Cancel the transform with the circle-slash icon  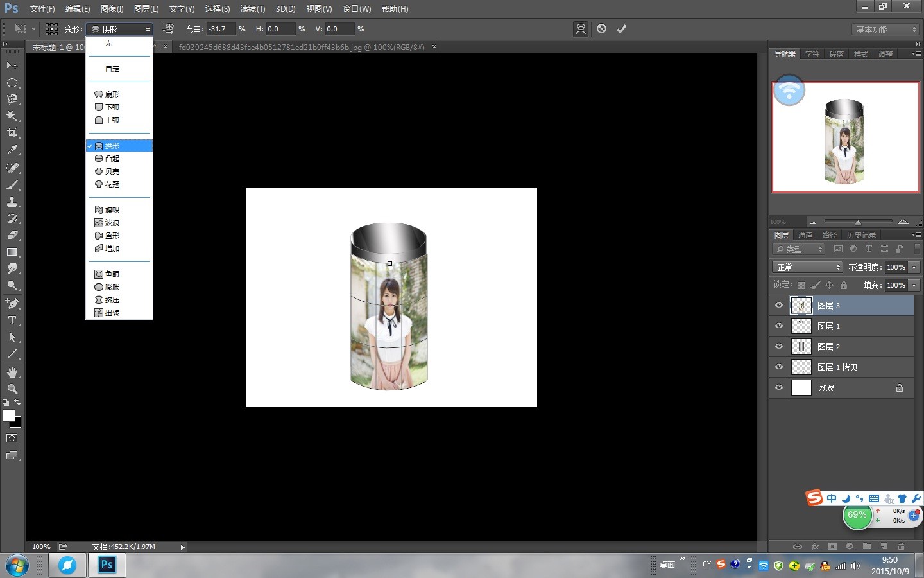tap(601, 29)
